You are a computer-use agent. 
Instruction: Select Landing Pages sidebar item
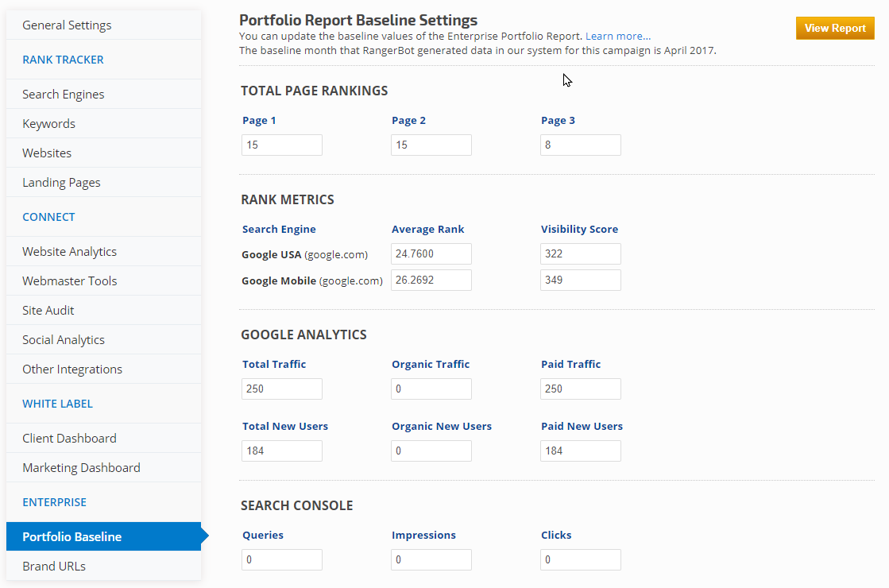point(61,183)
